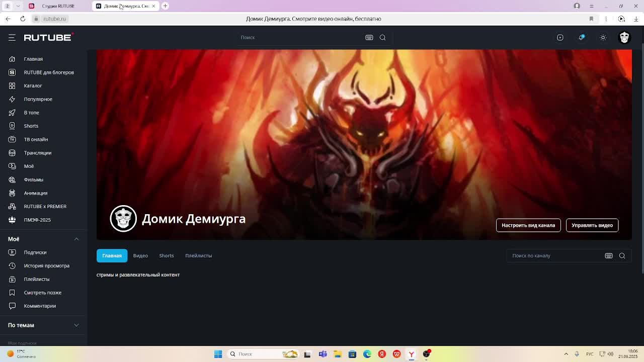This screenshot has width=644, height=362.
Task: Open the hamburger menu next to RUTUBE logo
Action: [12, 37]
